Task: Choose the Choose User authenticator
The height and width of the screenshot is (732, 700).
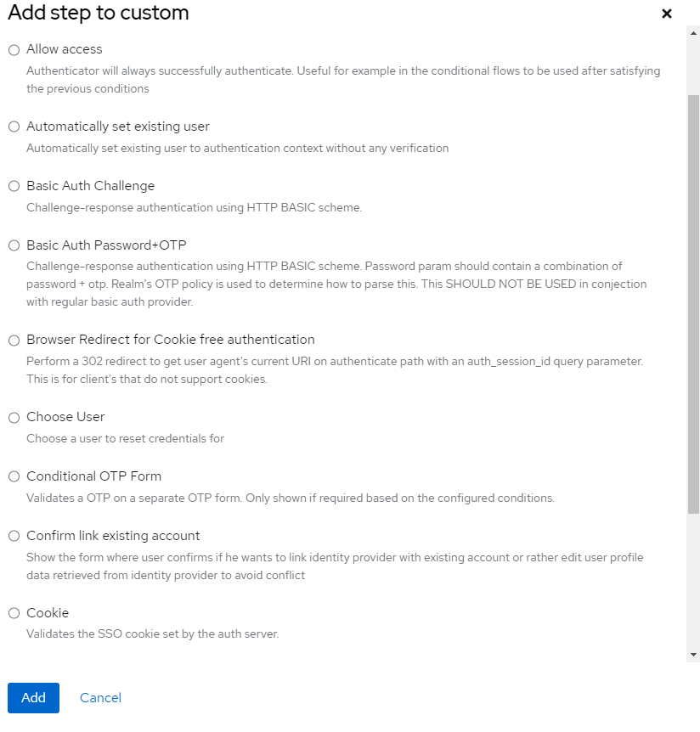Action: tap(14, 417)
